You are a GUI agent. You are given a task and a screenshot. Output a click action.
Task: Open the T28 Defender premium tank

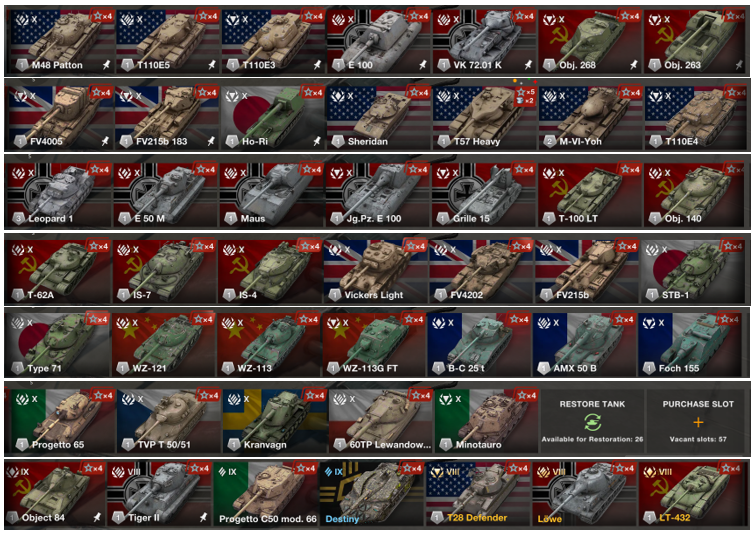coord(477,494)
